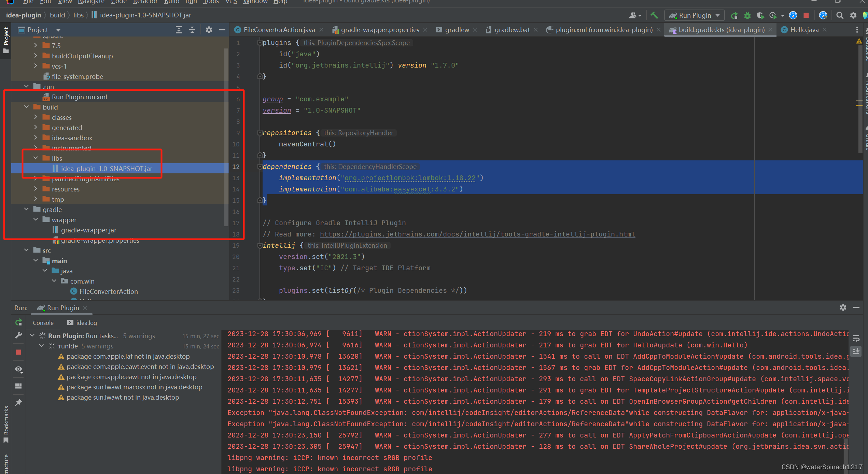The image size is (868, 474).
Task: Click the Debug bug icon in toolbar
Action: click(x=747, y=15)
